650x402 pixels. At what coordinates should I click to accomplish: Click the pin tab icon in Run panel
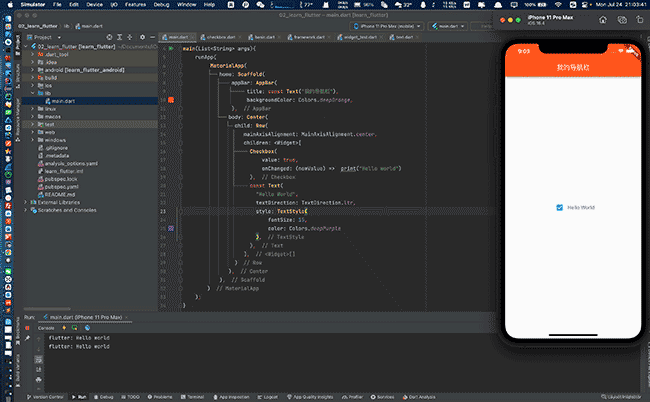pos(27,338)
